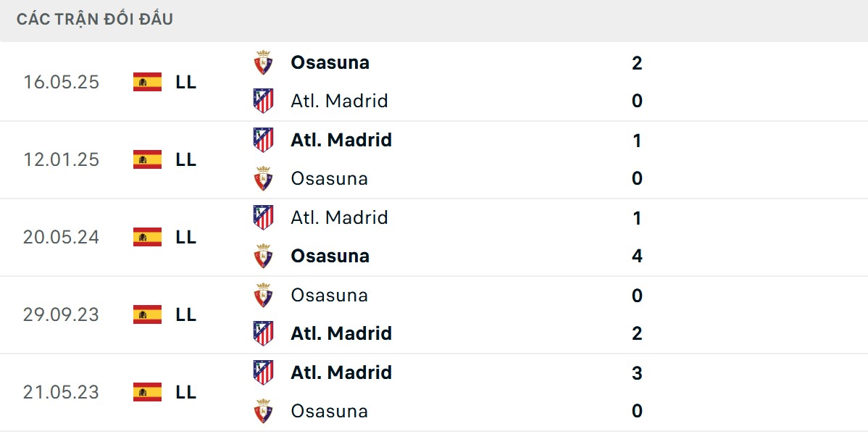
Task: Click Atl. Madrid crest in 16.05.25 match
Action: pyautogui.click(x=263, y=101)
